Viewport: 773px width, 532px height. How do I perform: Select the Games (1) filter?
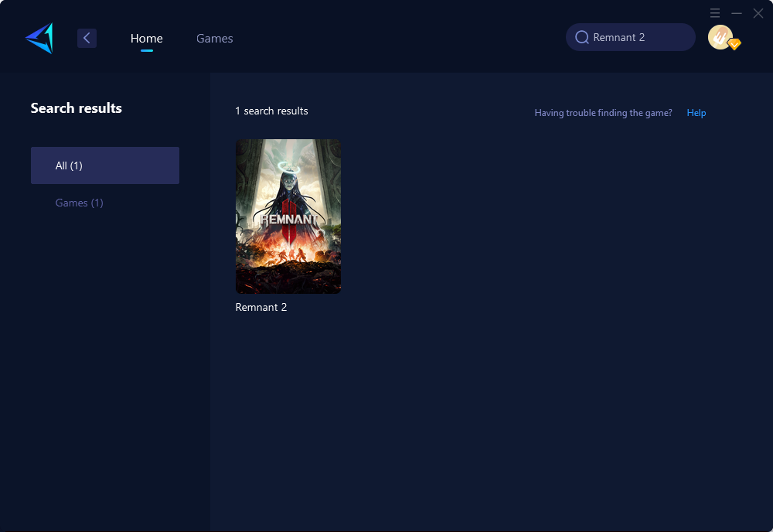(x=80, y=203)
